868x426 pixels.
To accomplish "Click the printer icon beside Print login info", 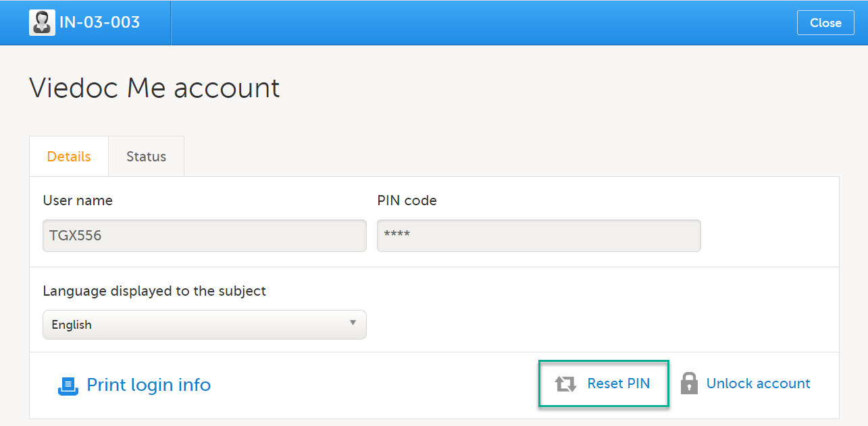I will tap(68, 385).
